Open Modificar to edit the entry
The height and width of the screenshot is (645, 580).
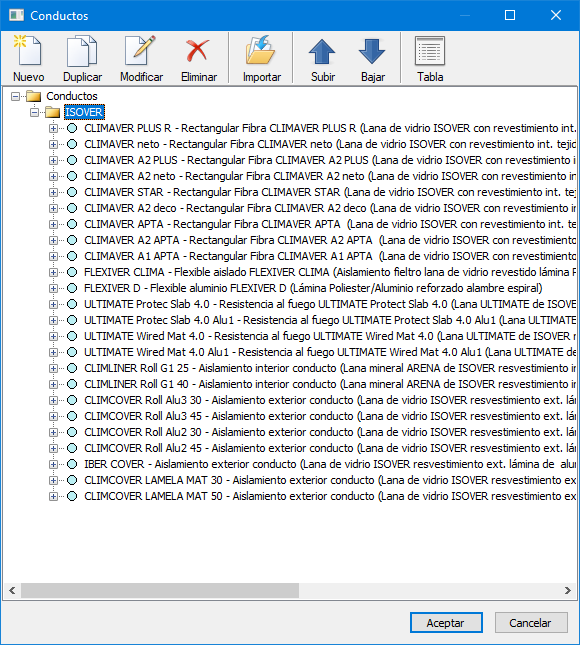[141, 59]
